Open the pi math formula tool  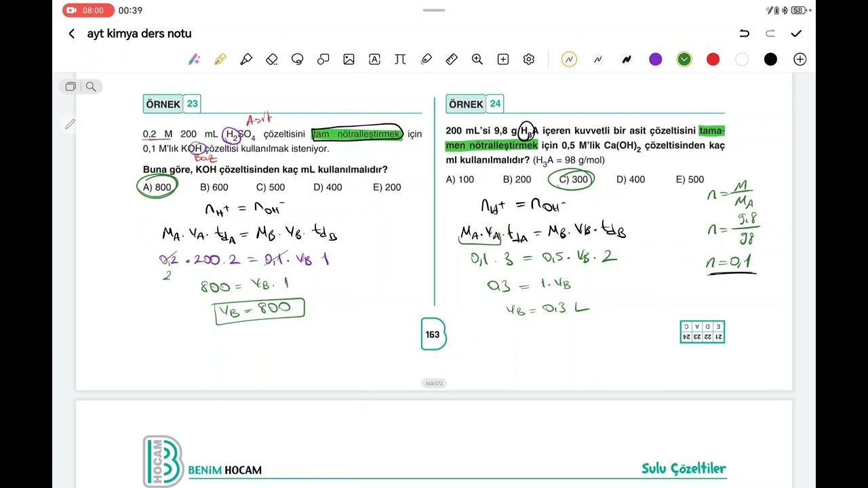pyautogui.click(x=400, y=60)
